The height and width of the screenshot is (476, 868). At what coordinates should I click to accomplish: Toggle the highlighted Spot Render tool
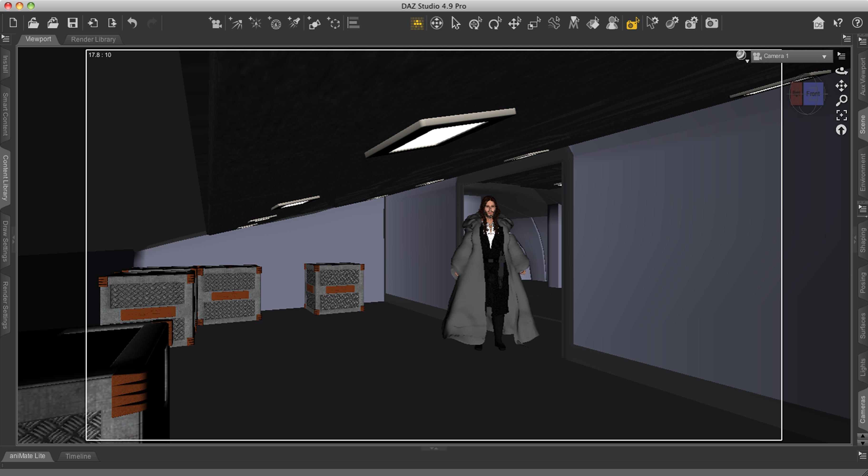tap(633, 23)
